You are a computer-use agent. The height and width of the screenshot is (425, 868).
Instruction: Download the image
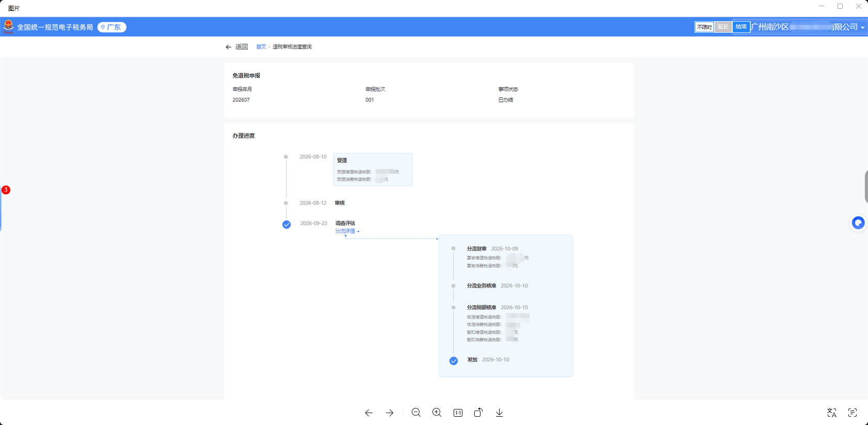coord(499,413)
